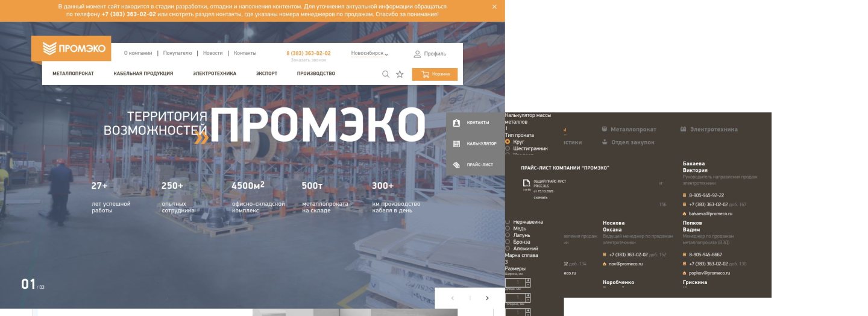Click Носкова phone with доб. 152

pos(638,254)
